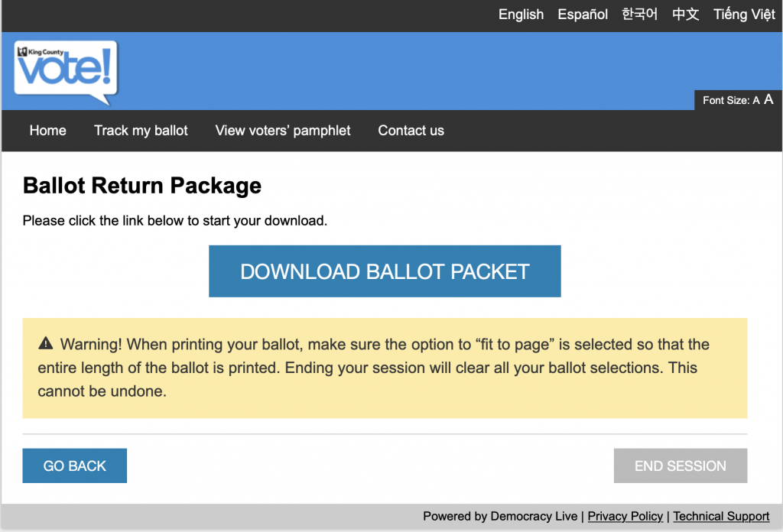
Task: Click the Download Ballot Packet button
Action: click(x=385, y=271)
